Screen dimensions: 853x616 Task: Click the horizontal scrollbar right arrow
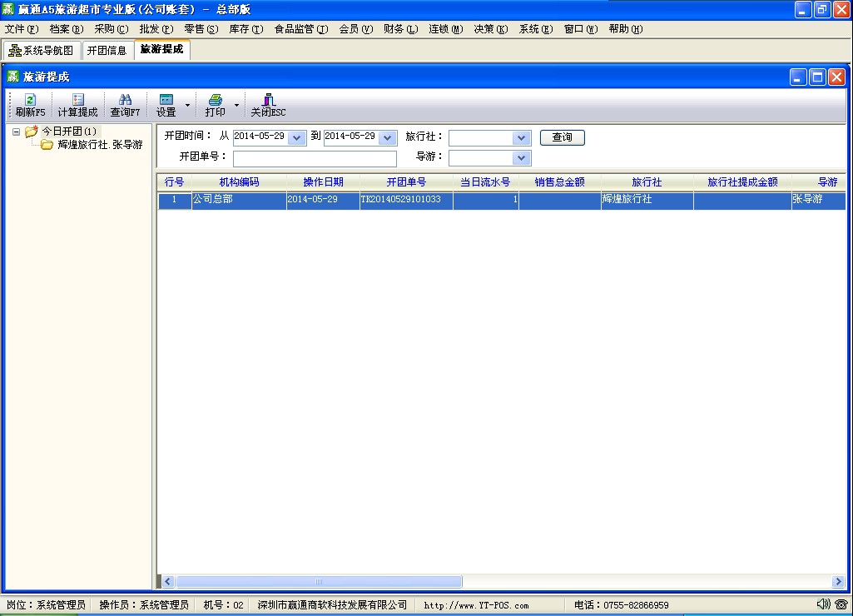point(838,582)
